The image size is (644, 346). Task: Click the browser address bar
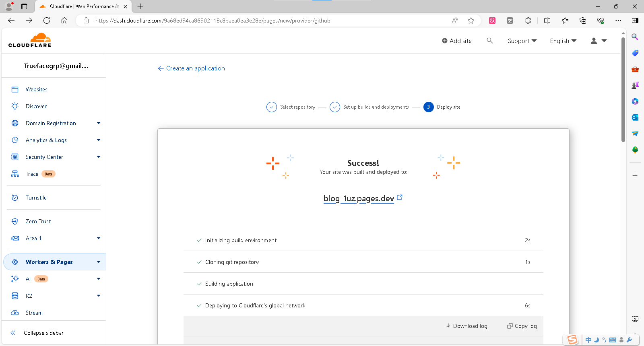266,21
